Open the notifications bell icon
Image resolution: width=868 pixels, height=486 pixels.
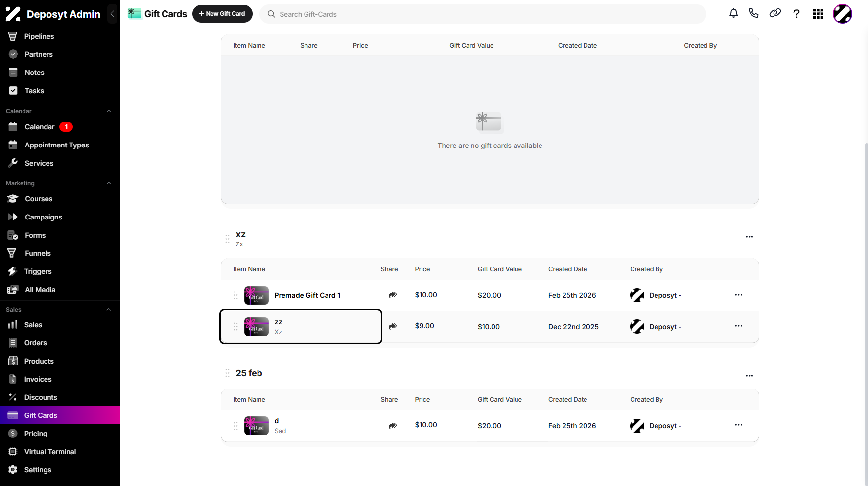[x=733, y=14]
